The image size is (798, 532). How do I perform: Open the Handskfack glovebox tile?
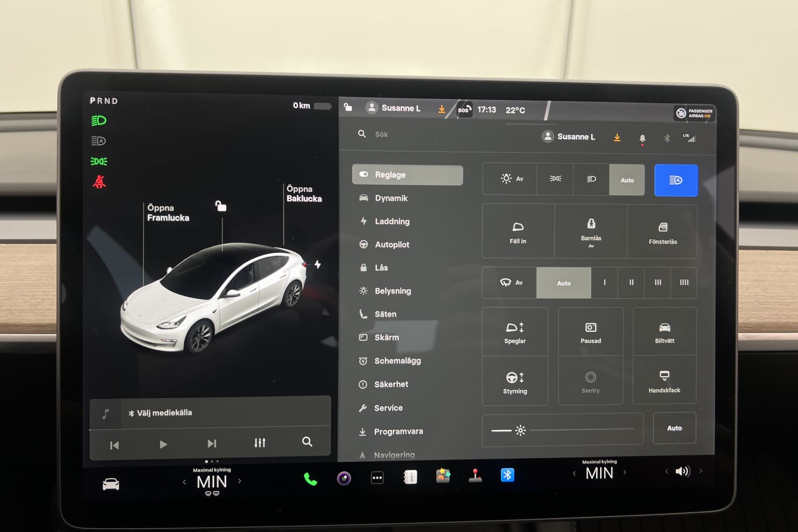pos(664,380)
